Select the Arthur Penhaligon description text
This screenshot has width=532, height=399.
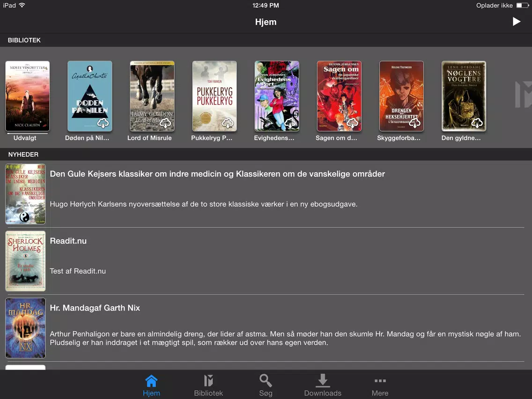click(x=285, y=338)
